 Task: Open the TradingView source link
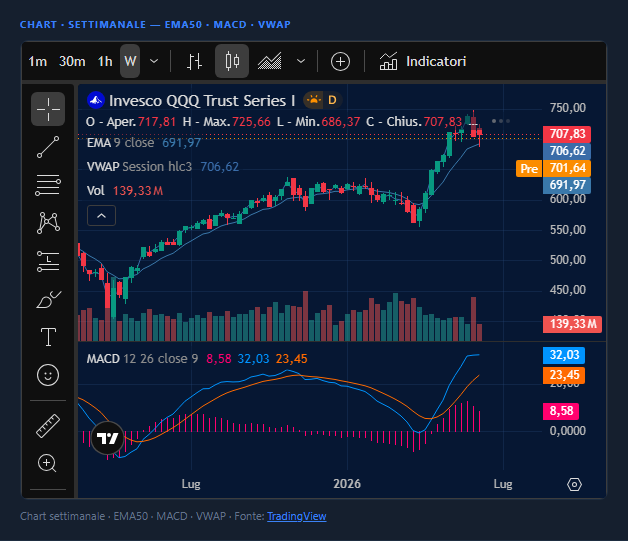click(x=297, y=516)
